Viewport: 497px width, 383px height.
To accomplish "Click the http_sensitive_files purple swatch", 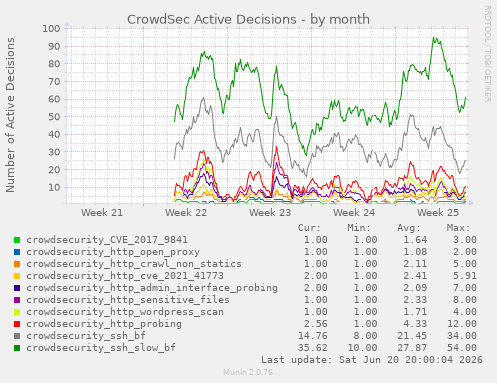I will (17, 300).
